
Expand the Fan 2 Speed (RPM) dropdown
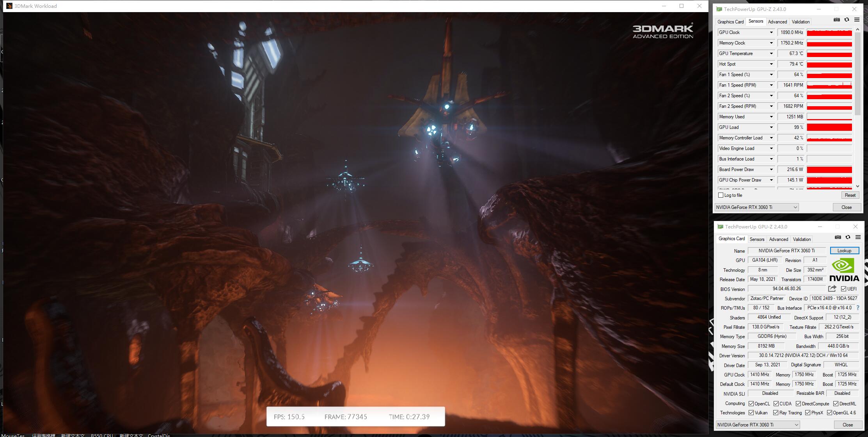[771, 106]
